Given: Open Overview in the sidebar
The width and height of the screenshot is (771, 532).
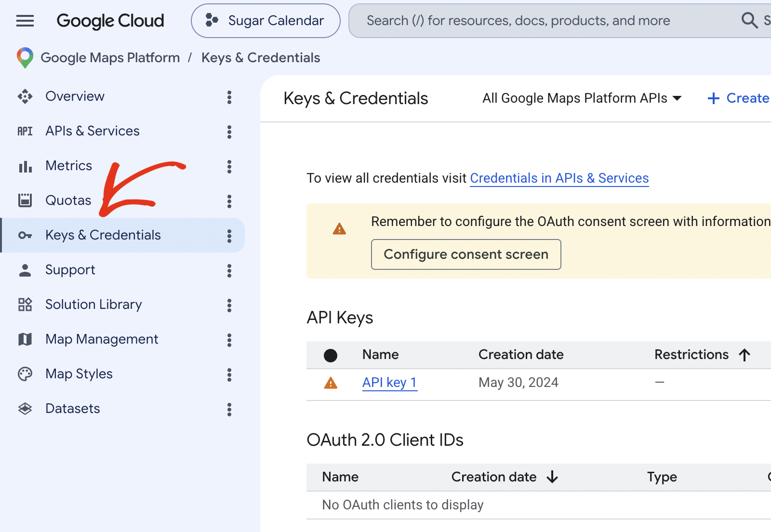Looking at the screenshot, I should [75, 96].
